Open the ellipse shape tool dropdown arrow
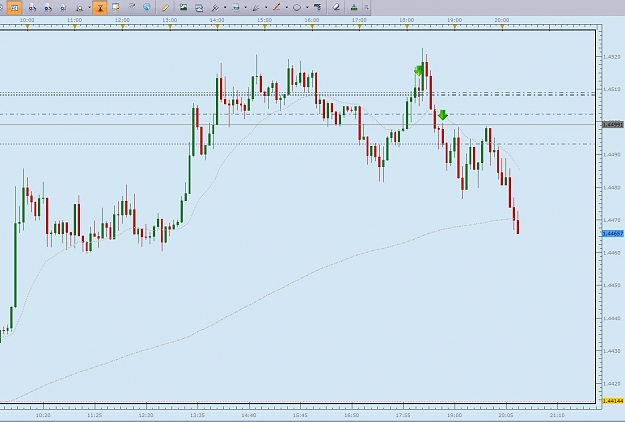Image resolution: width=625 pixels, height=422 pixels. point(307,8)
